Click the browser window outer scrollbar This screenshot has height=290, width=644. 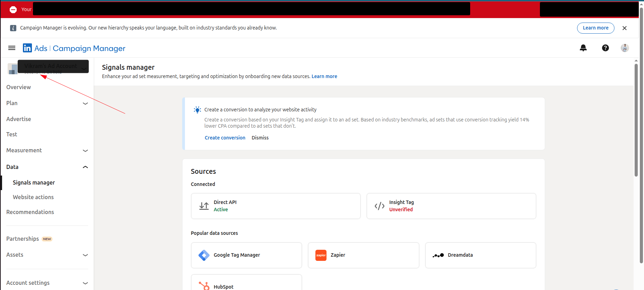642,135
